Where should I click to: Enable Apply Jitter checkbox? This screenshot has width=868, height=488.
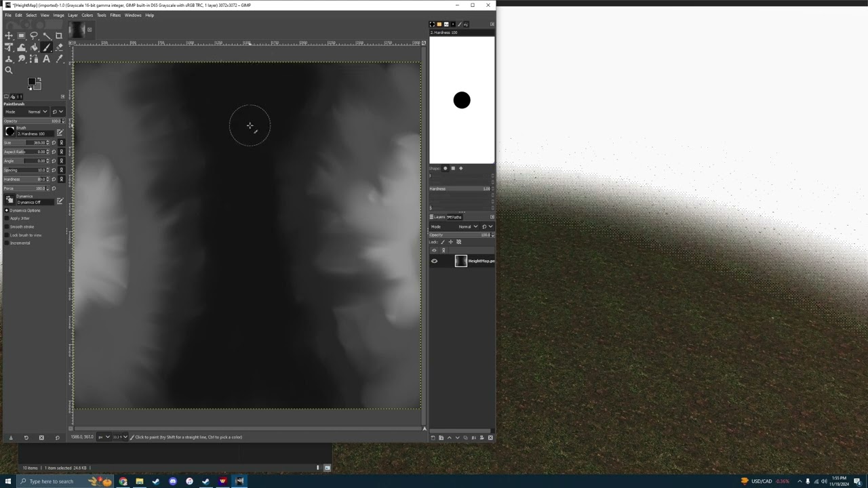click(x=7, y=218)
